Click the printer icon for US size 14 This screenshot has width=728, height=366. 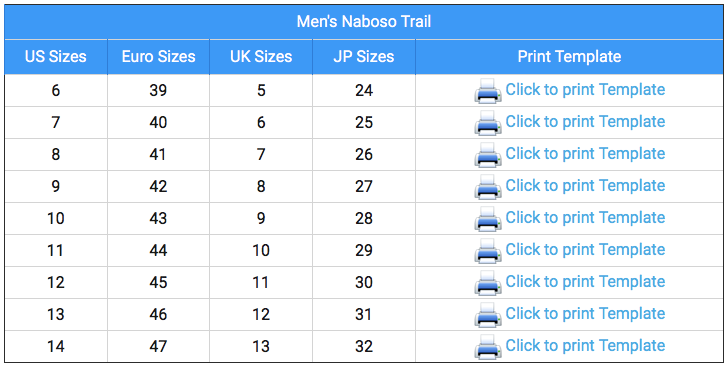coord(488,347)
